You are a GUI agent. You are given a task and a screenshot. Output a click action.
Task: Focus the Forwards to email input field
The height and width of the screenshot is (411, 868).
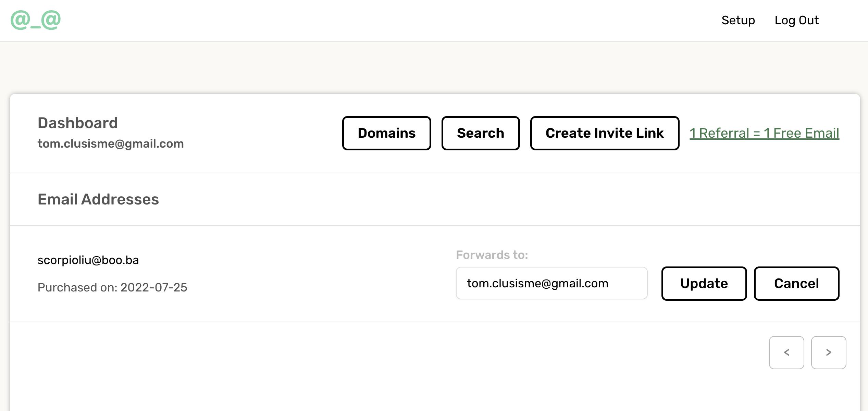[x=551, y=283]
